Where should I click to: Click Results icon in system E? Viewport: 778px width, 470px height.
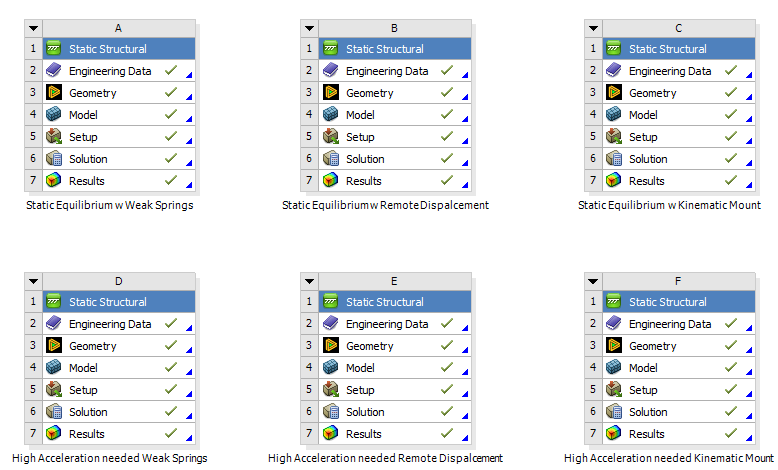[x=330, y=434]
